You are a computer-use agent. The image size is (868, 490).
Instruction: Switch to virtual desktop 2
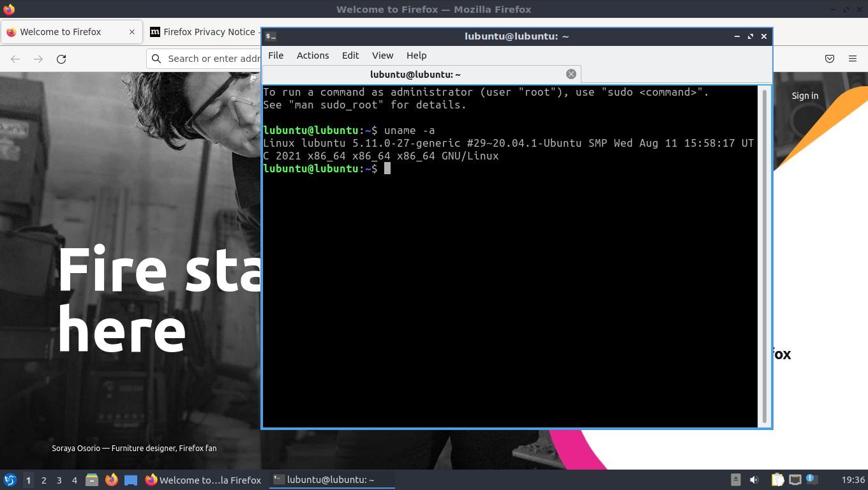(43, 480)
